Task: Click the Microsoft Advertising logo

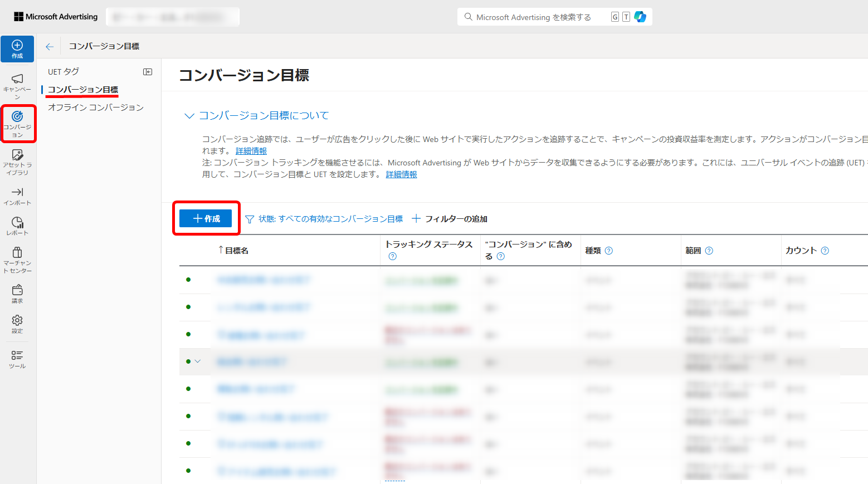Action: pos(56,17)
